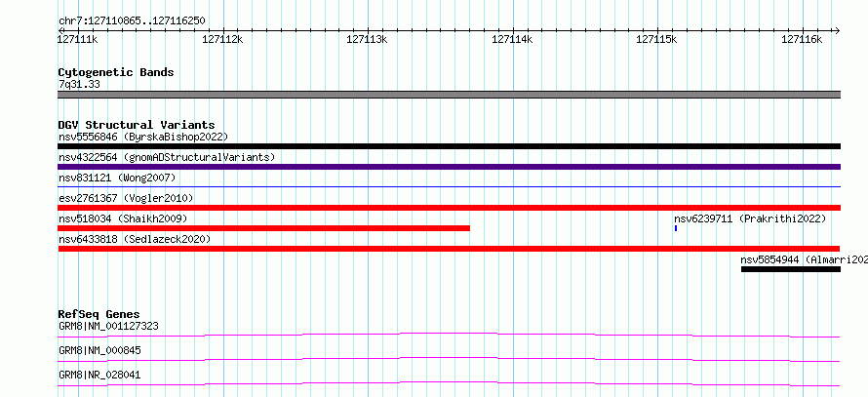Image resolution: width=868 pixels, height=397 pixels.
Task: Click the chr7:127110865..127116250 region label
Action: 132,21
